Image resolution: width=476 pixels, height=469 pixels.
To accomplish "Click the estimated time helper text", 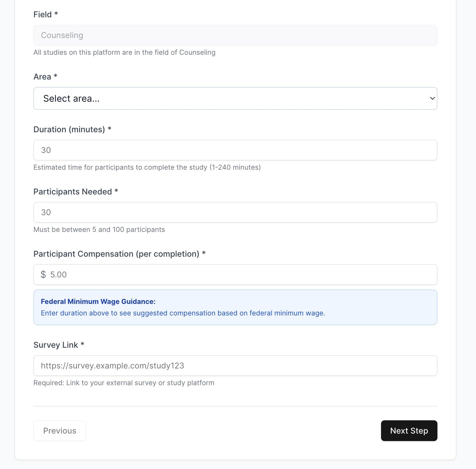I will 147,167.
